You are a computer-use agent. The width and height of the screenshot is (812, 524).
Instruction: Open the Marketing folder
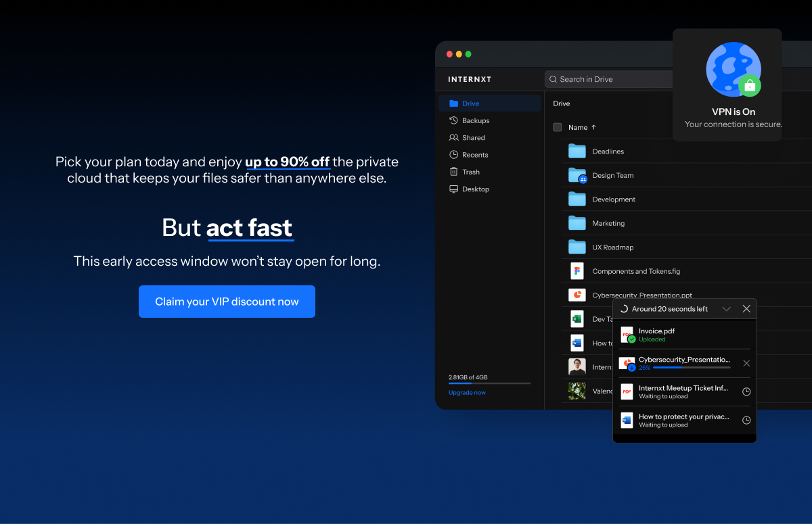[x=608, y=223]
